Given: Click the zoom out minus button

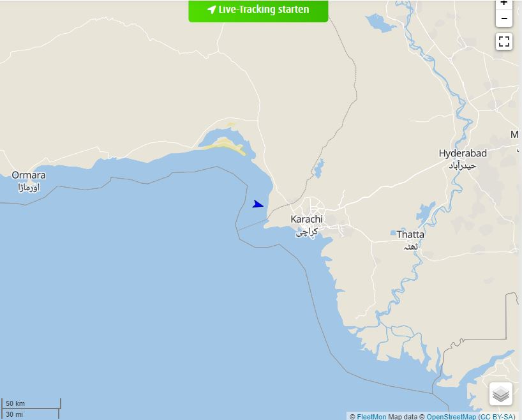Looking at the screenshot, I should pyautogui.click(x=503, y=19).
